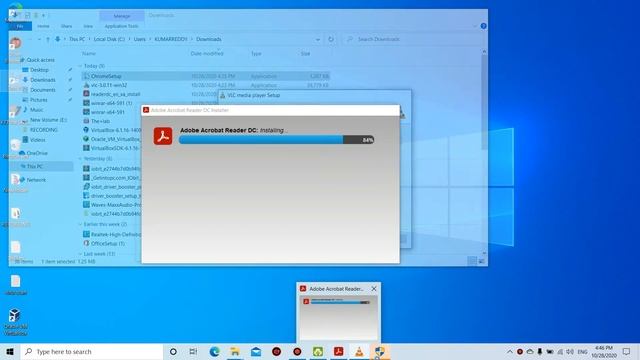Sort files by the Size column
640x360 pixels.
(305, 53)
